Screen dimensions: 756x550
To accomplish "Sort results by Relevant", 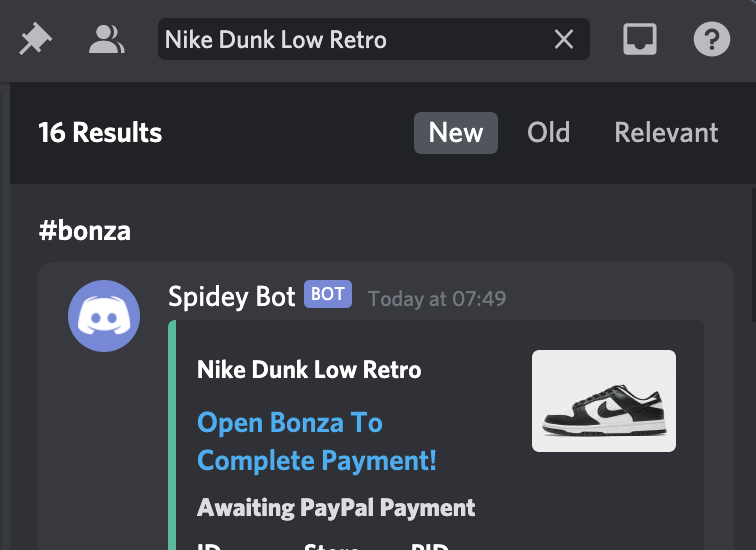I will tap(666, 133).
